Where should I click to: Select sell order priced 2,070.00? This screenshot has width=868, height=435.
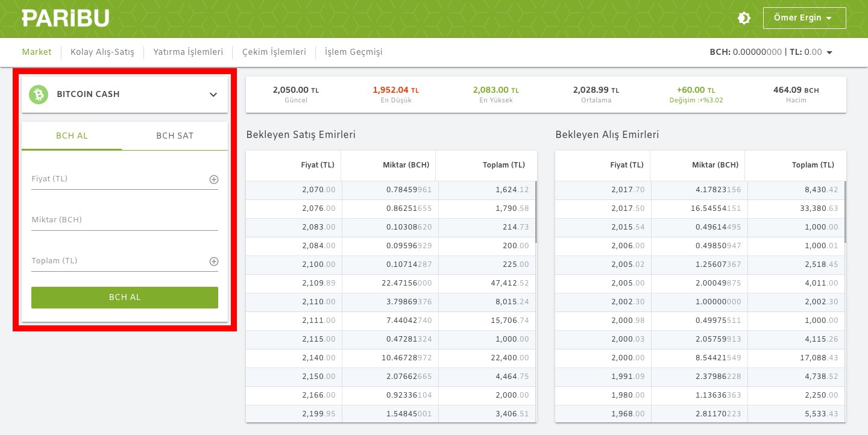tap(391, 190)
